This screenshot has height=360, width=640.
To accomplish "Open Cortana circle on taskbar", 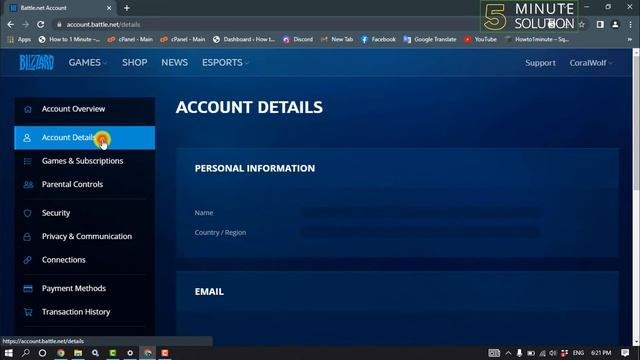I will (42, 353).
